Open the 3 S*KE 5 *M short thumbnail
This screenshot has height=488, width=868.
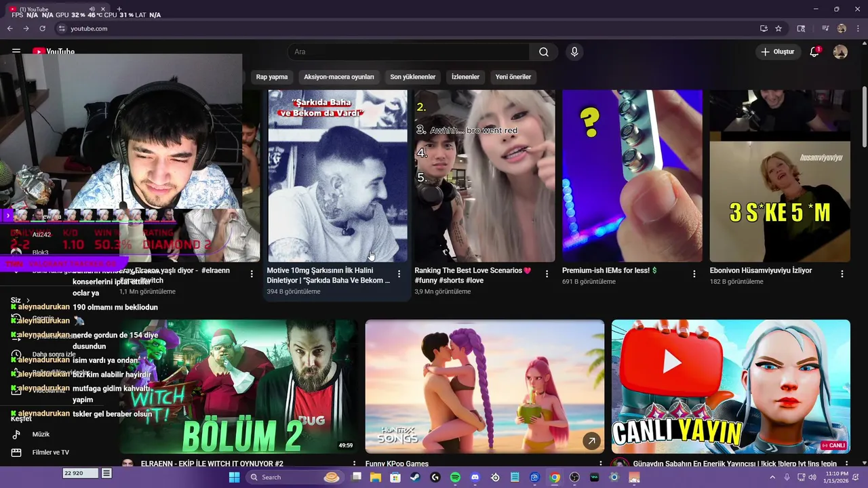(780, 176)
